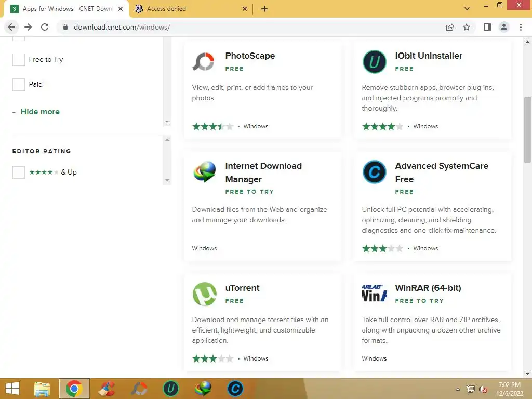Image resolution: width=532 pixels, height=399 pixels.
Task: View site security lock info
Action: click(x=65, y=27)
